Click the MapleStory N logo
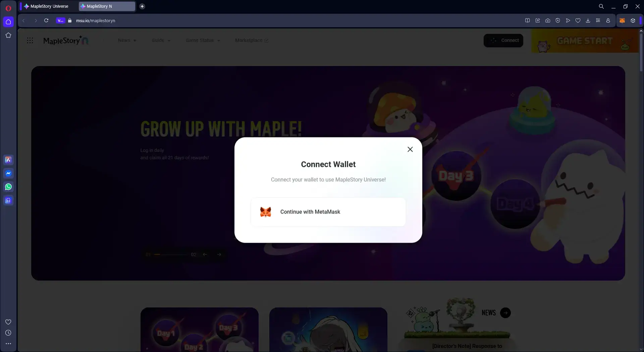 tap(66, 41)
